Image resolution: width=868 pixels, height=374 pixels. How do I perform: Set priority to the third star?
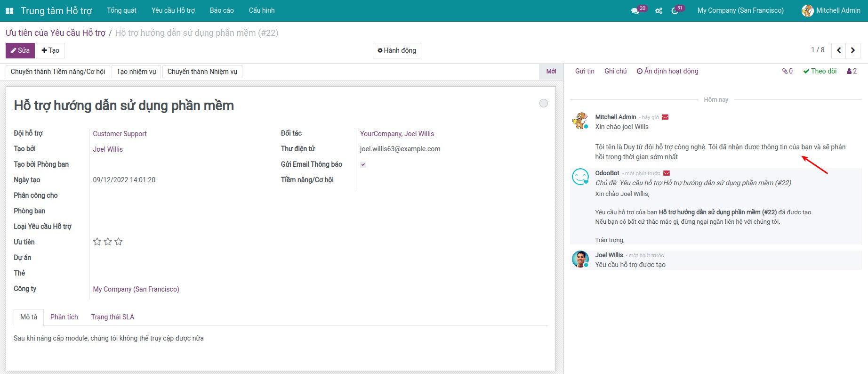[x=119, y=242]
